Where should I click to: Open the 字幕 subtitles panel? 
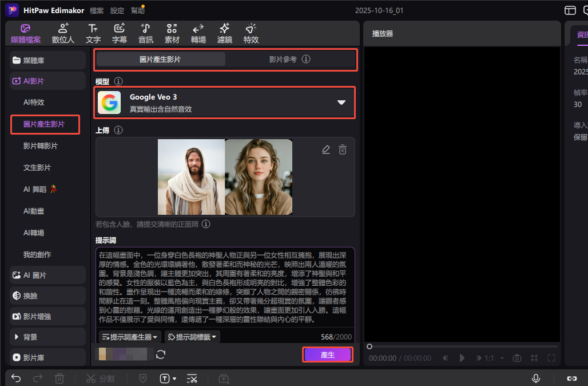(x=120, y=33)
